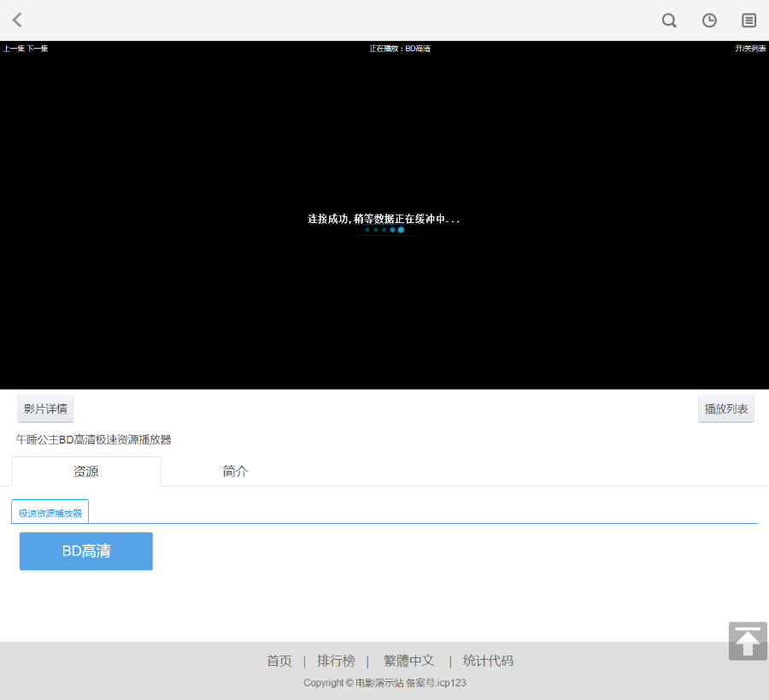Play next episode 下一集
The height and width of the screenshot is (700, 769).
point(38,49)
